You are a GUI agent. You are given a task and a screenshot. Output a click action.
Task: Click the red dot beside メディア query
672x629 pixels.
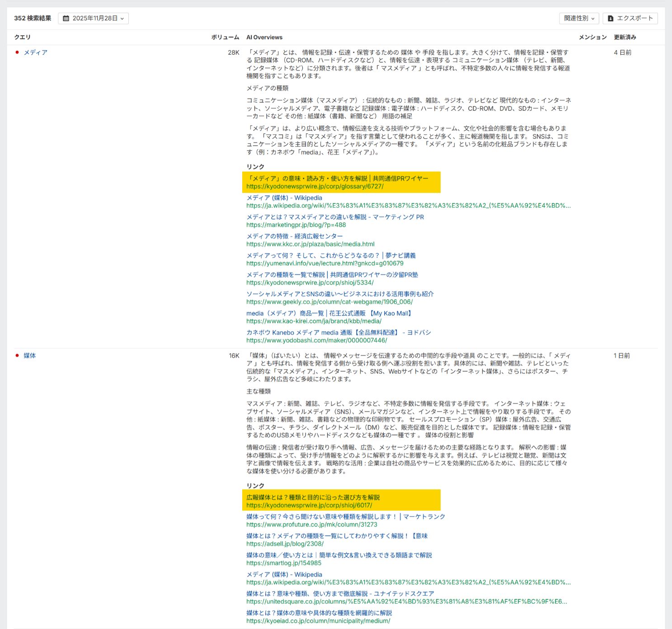coord(17,52)
